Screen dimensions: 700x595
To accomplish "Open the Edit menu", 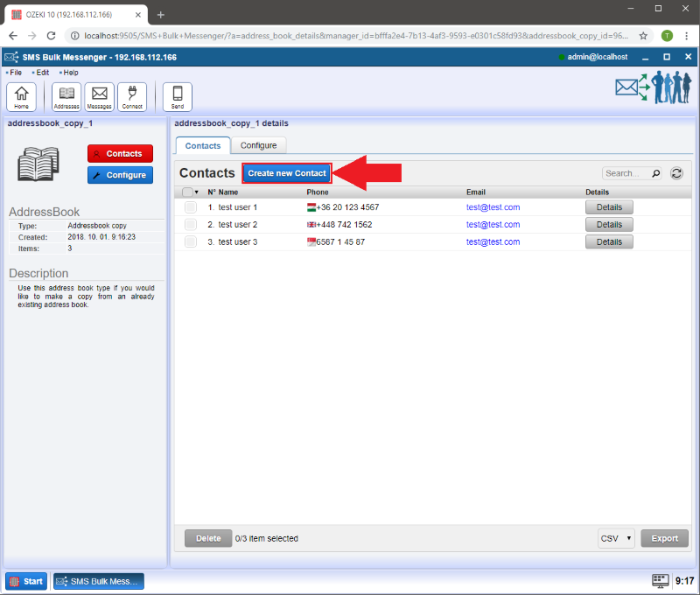I will [42, 73].
